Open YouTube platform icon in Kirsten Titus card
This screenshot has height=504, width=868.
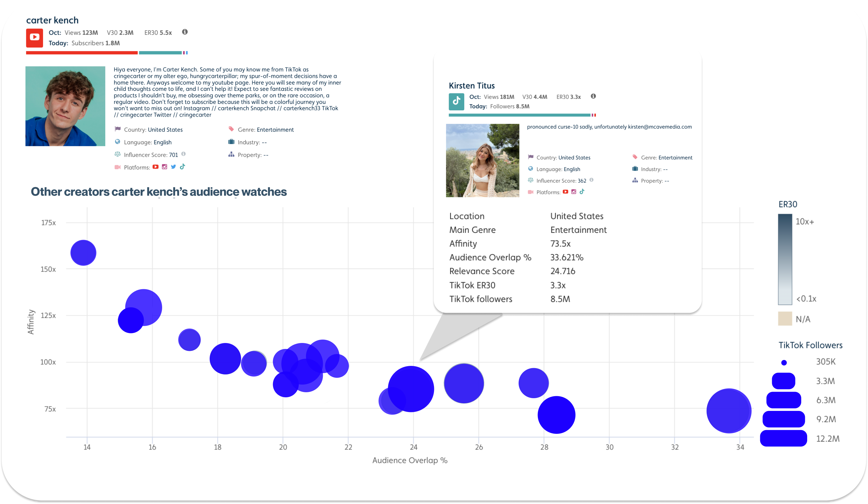click(565, 192)
